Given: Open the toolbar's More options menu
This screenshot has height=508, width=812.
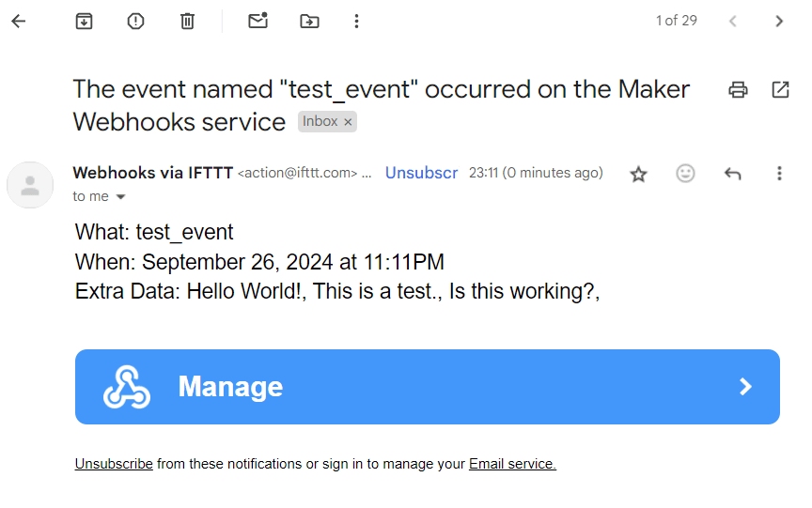Looking at the screenshot, I should pyautogui.click(x=356, y=22).
